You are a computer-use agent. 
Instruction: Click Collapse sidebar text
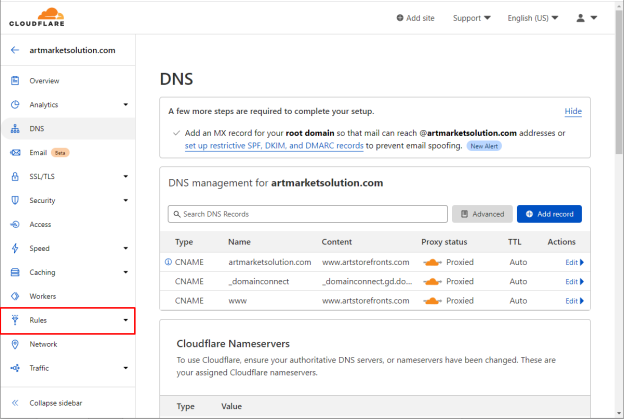pos(56,403)
